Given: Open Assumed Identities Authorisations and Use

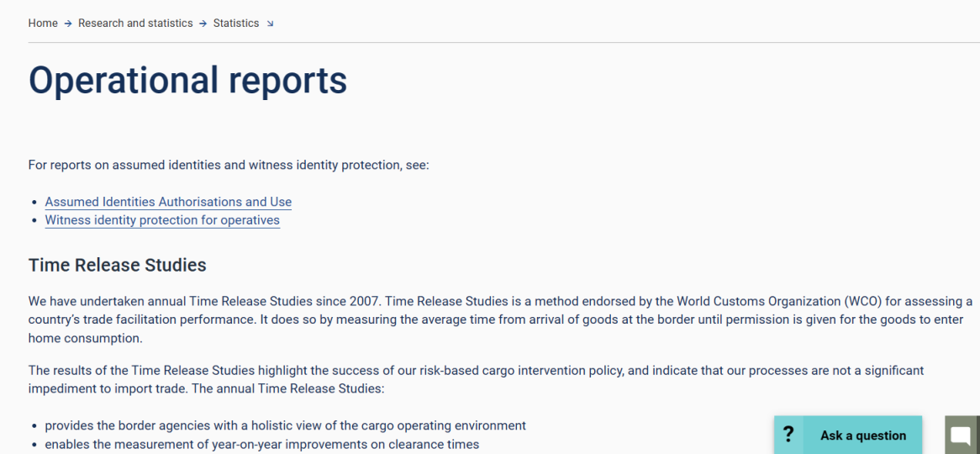Looking at the screenshot, I should pos(168,202).
